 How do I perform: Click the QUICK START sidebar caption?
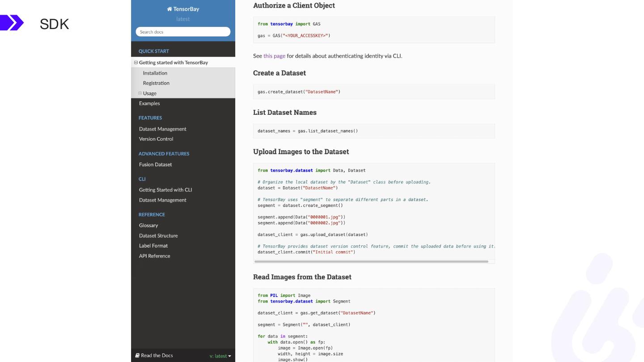click(x=154, y=51)
